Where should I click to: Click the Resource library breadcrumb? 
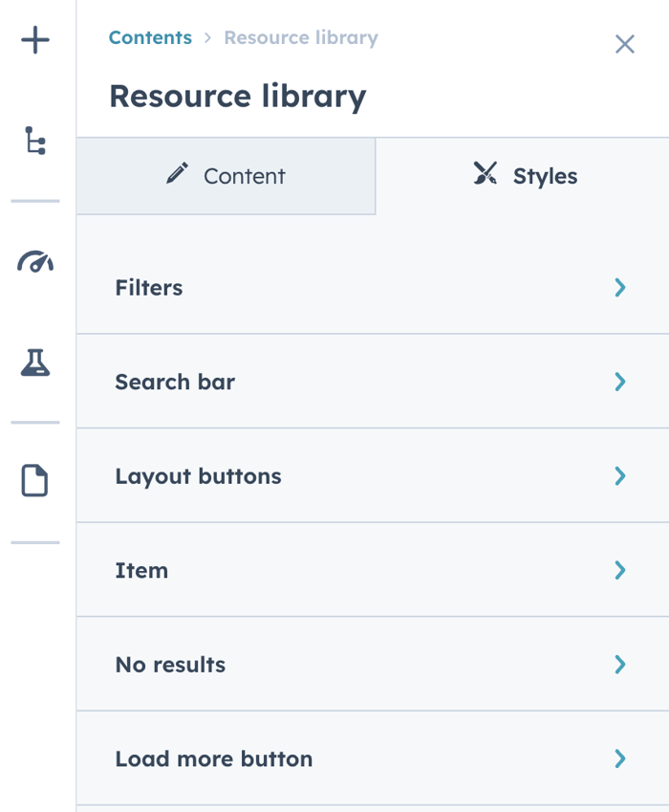point(300,37)
